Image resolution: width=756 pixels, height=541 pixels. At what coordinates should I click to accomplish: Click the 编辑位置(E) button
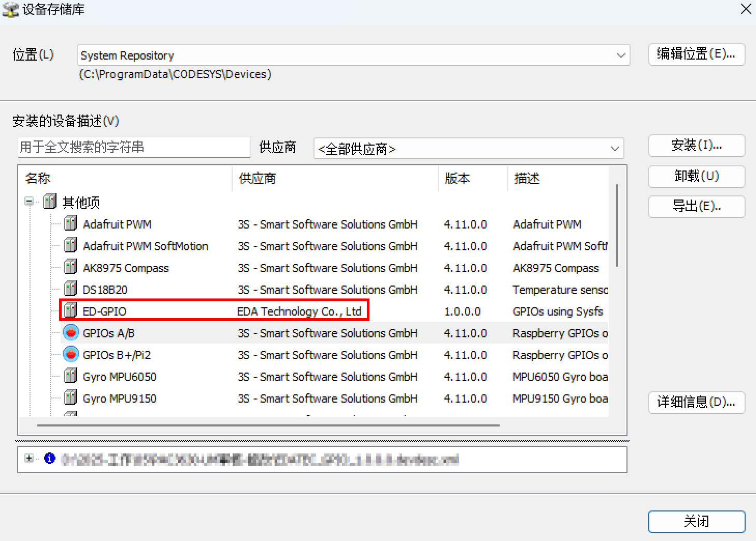point(696,54)
